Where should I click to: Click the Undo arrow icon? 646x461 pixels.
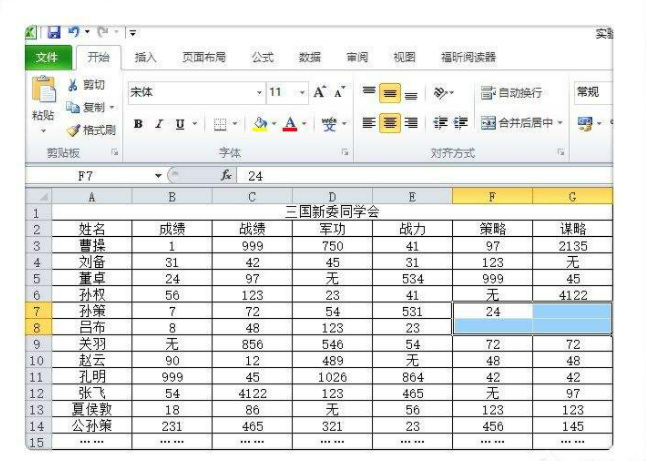pos(73,34)
